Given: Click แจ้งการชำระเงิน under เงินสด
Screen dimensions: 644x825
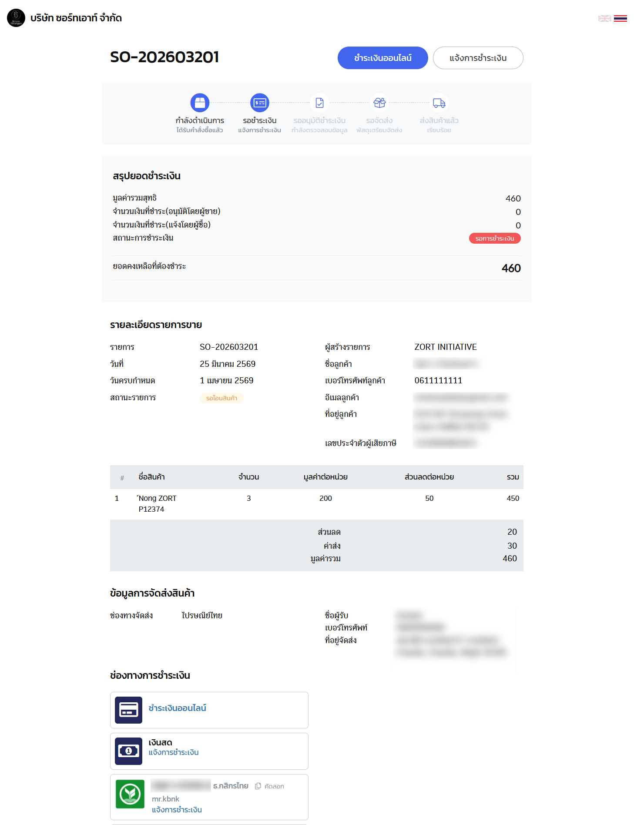Looking at the screenshot, I should pos(173,752).
